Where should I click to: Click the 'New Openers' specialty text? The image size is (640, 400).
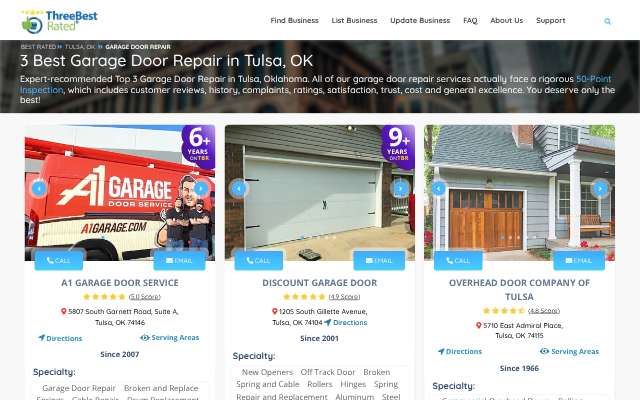point(267,372)
